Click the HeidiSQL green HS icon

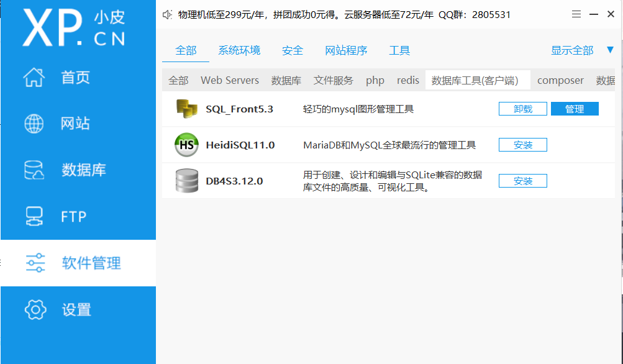click(186, 145)
